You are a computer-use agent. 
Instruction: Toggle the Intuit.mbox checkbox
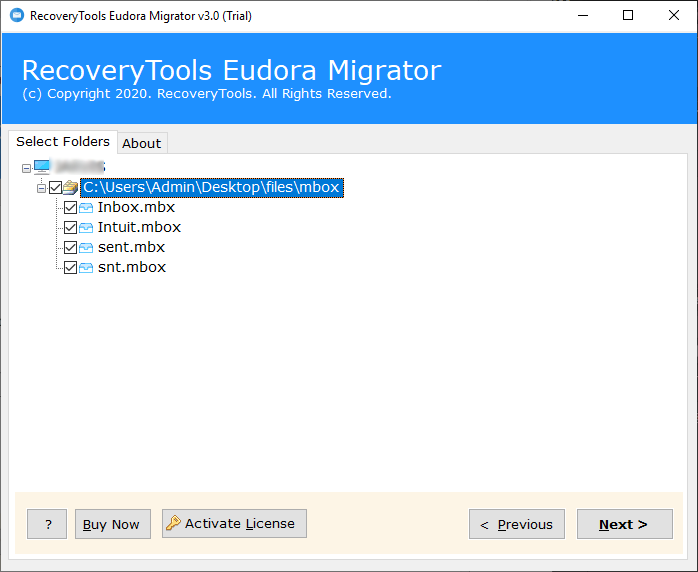70,227
